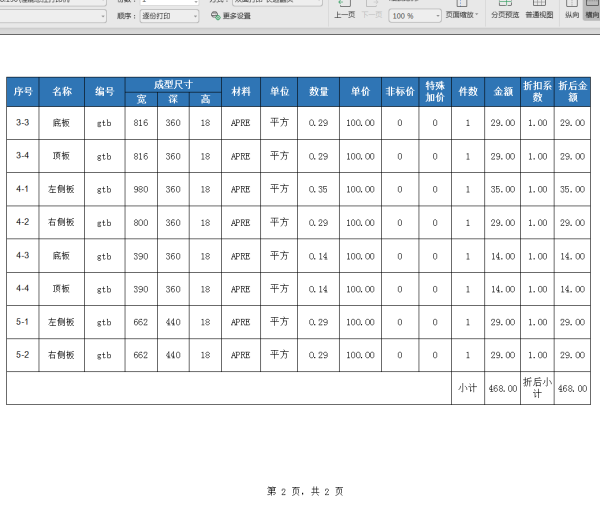600x513 pixels.
Task: Select the row number cell 4-1
Action: pyautogui.click(x=23, y=189)
